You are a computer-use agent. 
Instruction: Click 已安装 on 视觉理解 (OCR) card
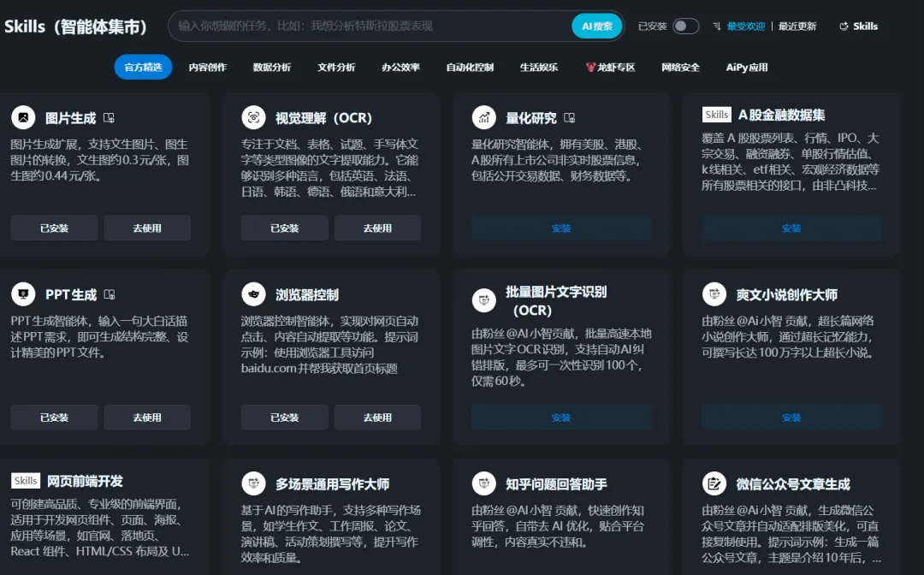(x=285, y=228)
